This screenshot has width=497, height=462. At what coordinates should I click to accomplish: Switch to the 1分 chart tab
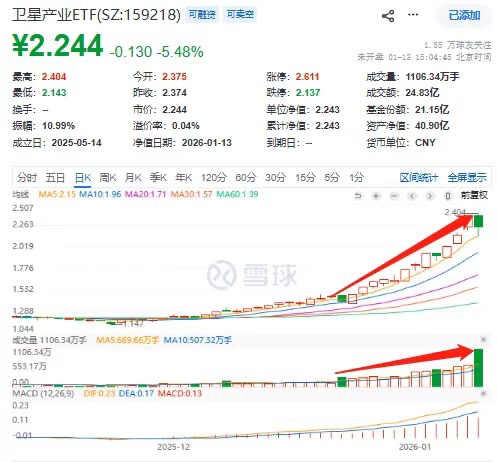[x=356, y=177]
